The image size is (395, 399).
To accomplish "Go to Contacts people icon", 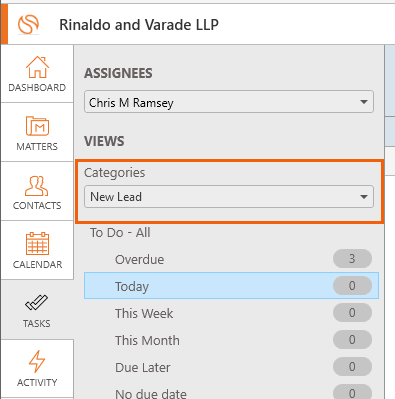I will [x=37, y=186].
